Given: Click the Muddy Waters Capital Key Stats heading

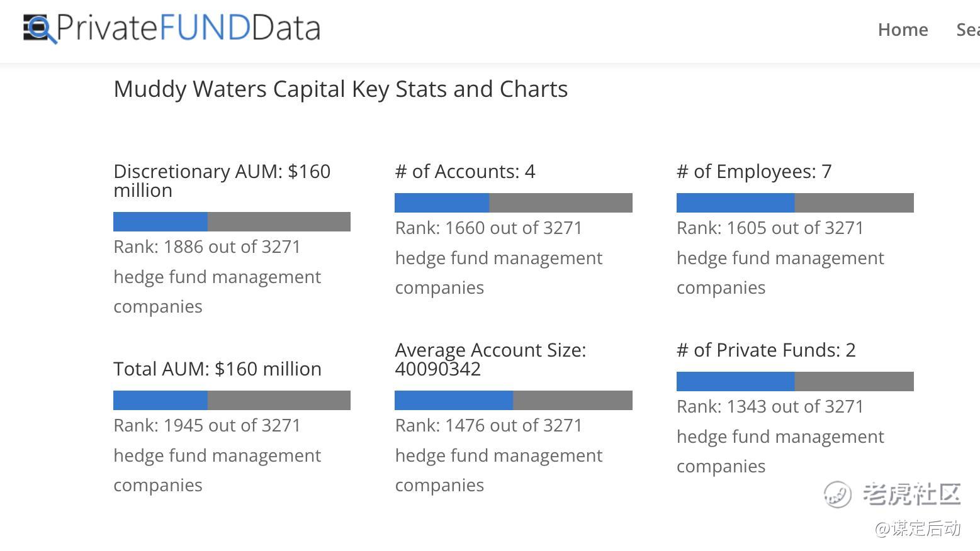Looking at the screenshot, I should (341, 89).
